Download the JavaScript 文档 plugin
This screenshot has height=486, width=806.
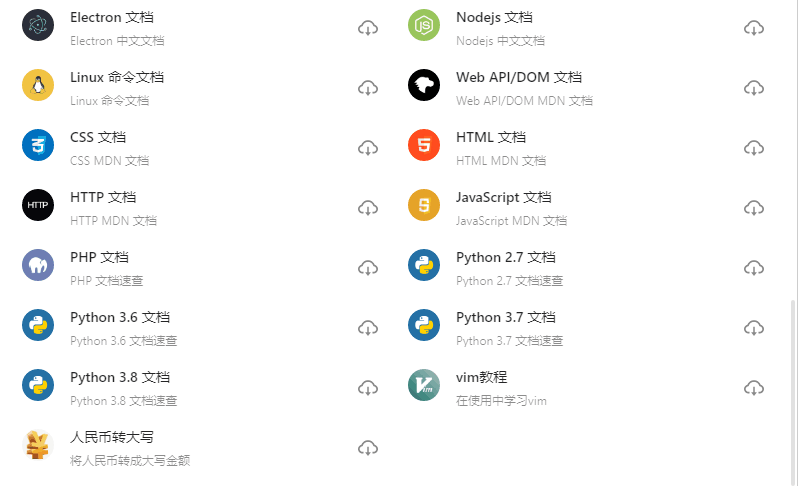pos(754,208)
